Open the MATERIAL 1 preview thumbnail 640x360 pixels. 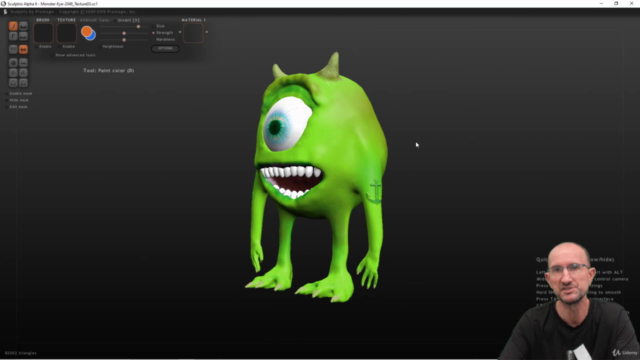coord(193,33)
